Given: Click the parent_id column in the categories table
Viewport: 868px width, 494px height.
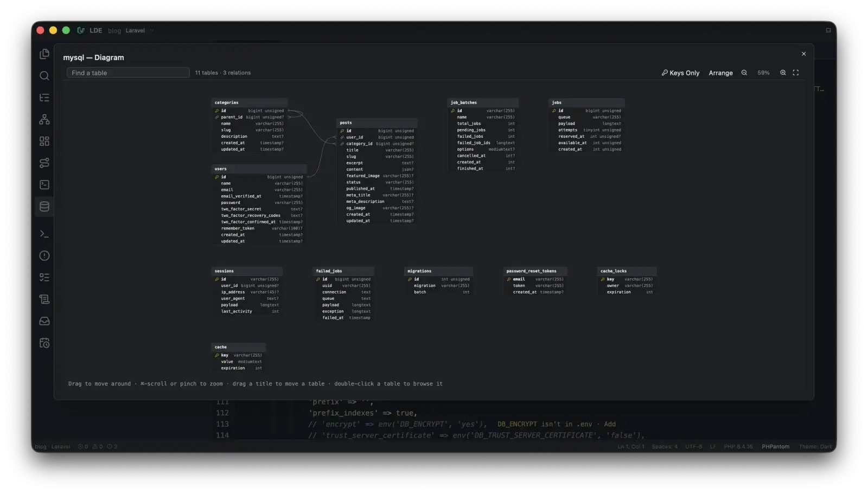Looking at the screenshot, I should click(x=250, y=117).
